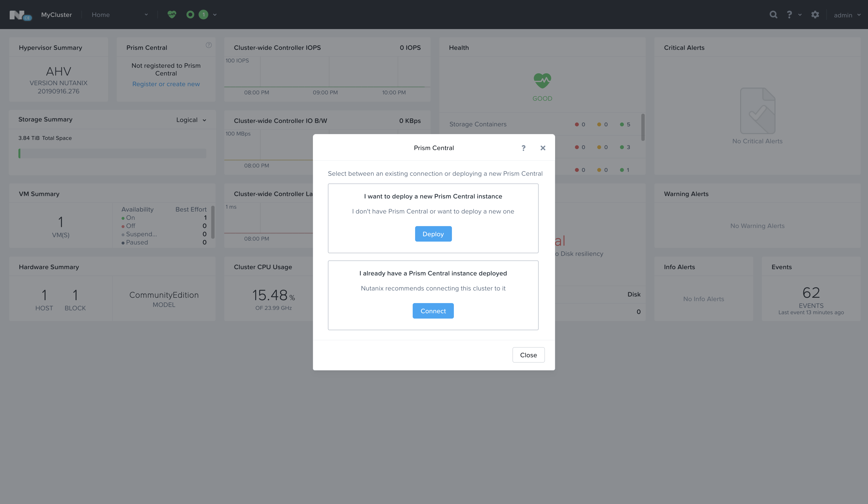
Task: Click the help question mark in top bar
Action: pyautogui.click(x=789, y=15)
